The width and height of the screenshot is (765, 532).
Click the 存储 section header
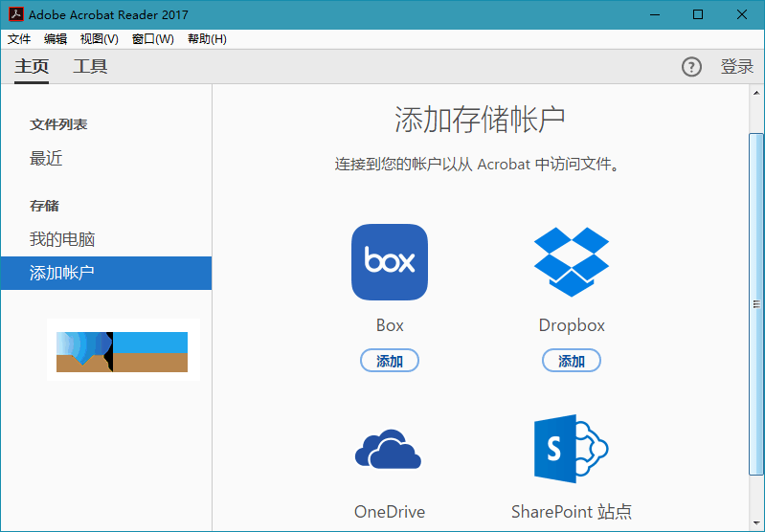click(x=44, y=206)
